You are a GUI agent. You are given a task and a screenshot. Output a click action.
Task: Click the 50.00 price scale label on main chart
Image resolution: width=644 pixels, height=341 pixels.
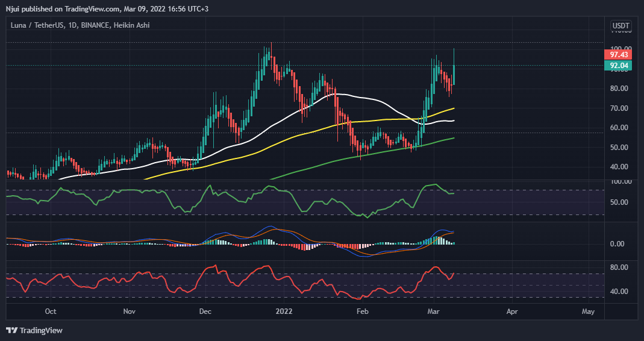point(620,148)
